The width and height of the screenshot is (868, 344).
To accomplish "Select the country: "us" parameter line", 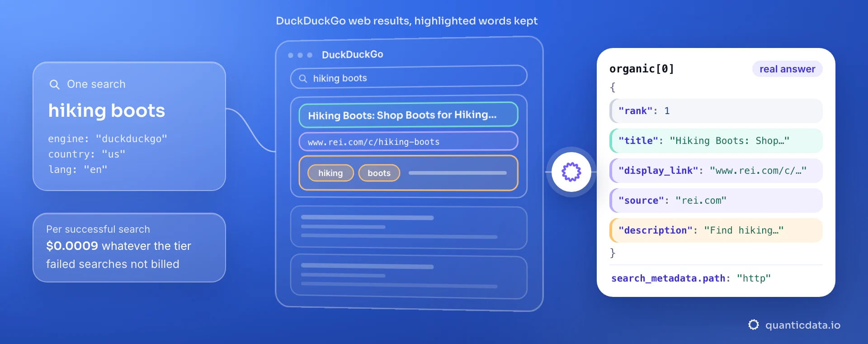I will pos(87,154).
